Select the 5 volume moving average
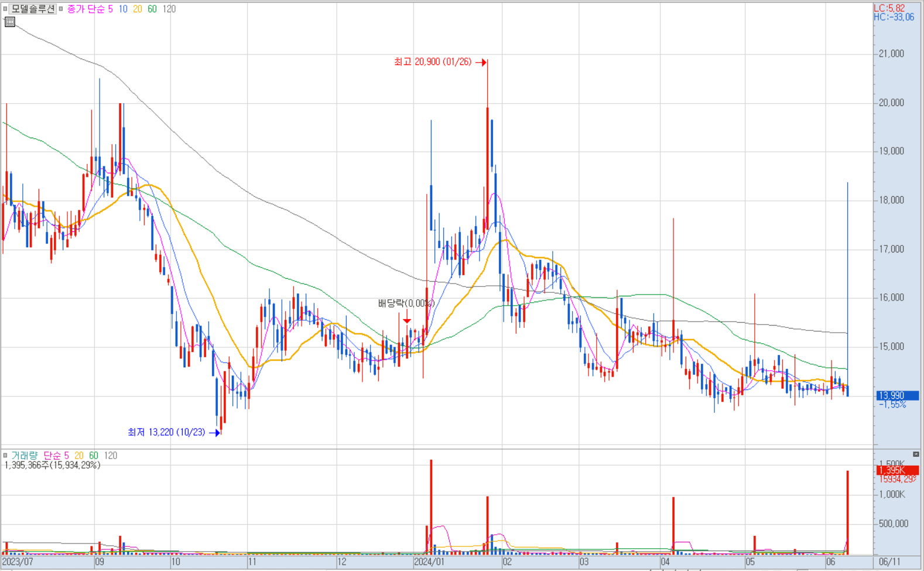This screenshot has height=571, width=924. (66, 455)
